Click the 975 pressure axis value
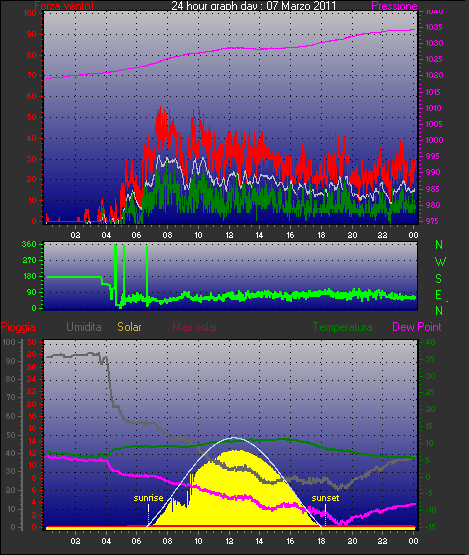This screenshot has height=555, width=469. click(432, 221)
